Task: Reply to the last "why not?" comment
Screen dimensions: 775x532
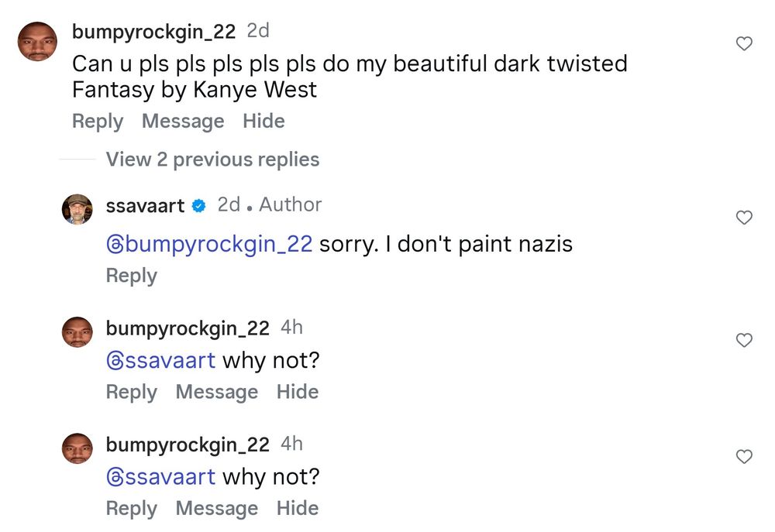Action: tap(132, 508)
